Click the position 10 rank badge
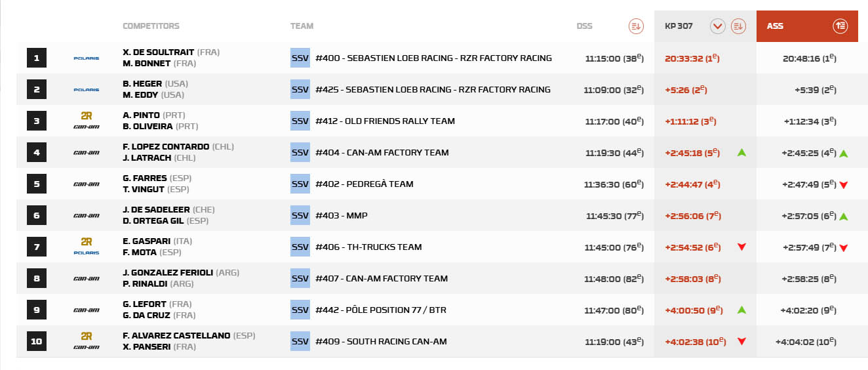The image size is (868, 370). (x=37, y=342)
